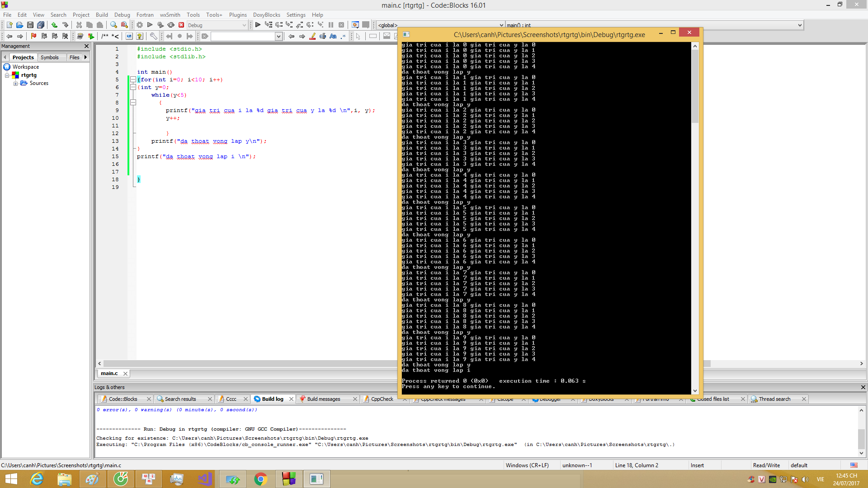Open the Debug build target dropdown
The image size is (868, 488).
(244, 25)
